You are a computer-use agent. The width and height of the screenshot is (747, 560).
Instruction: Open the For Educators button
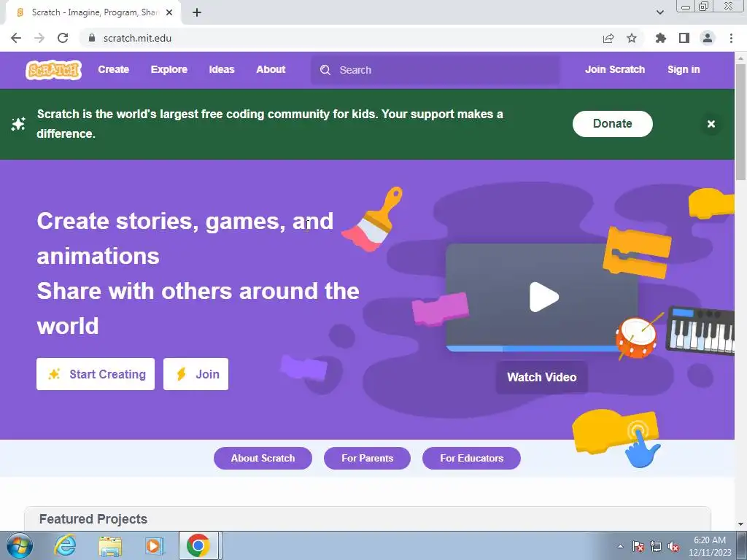(471, 458)
